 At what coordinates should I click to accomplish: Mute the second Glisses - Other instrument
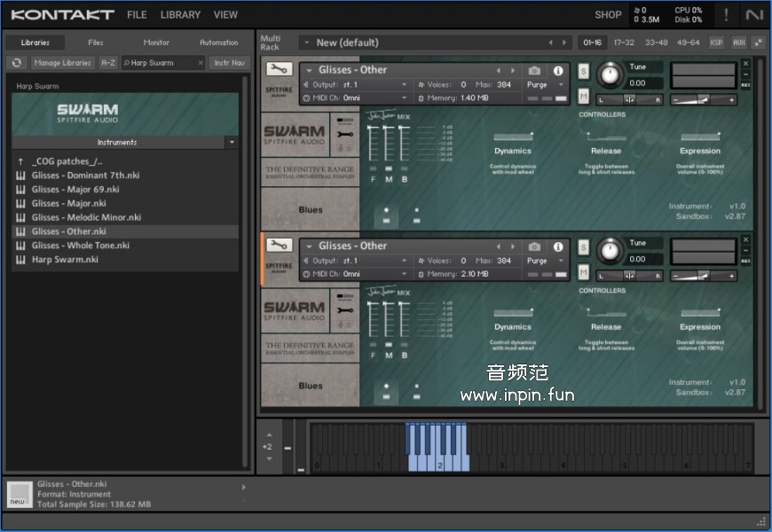[584, 272]
